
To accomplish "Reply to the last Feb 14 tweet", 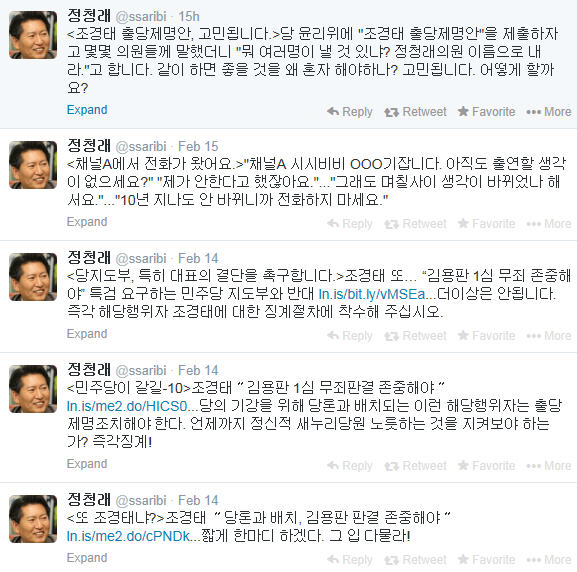I will coord(350,559).
